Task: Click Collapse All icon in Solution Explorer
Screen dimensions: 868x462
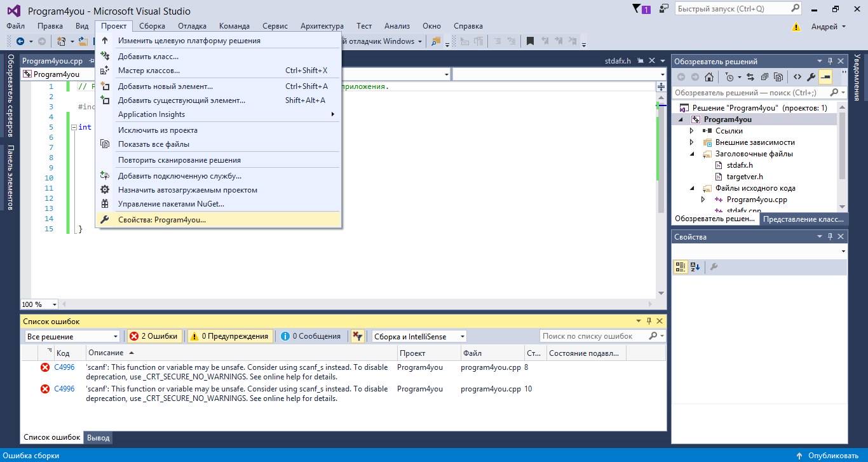Action: coord(764,77)
